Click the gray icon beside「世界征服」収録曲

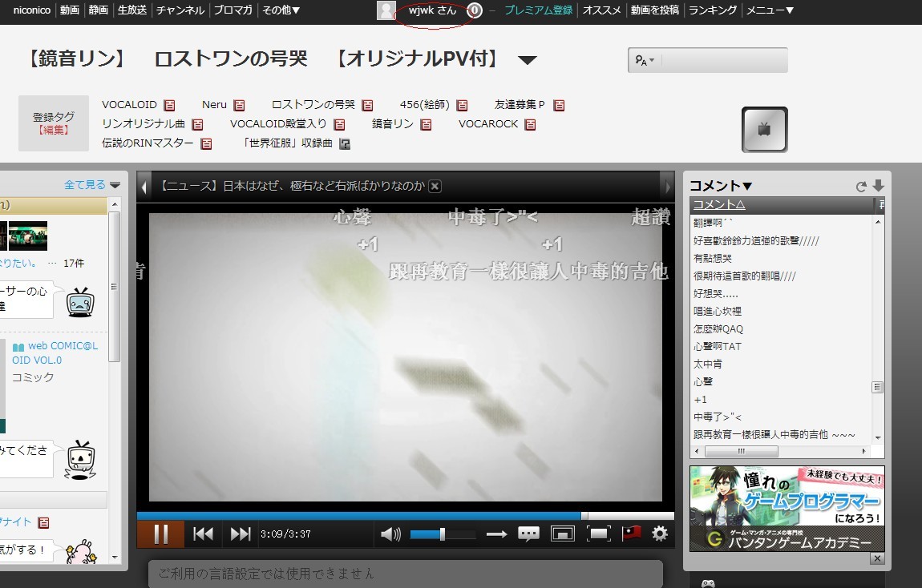[x=345, y=144]
